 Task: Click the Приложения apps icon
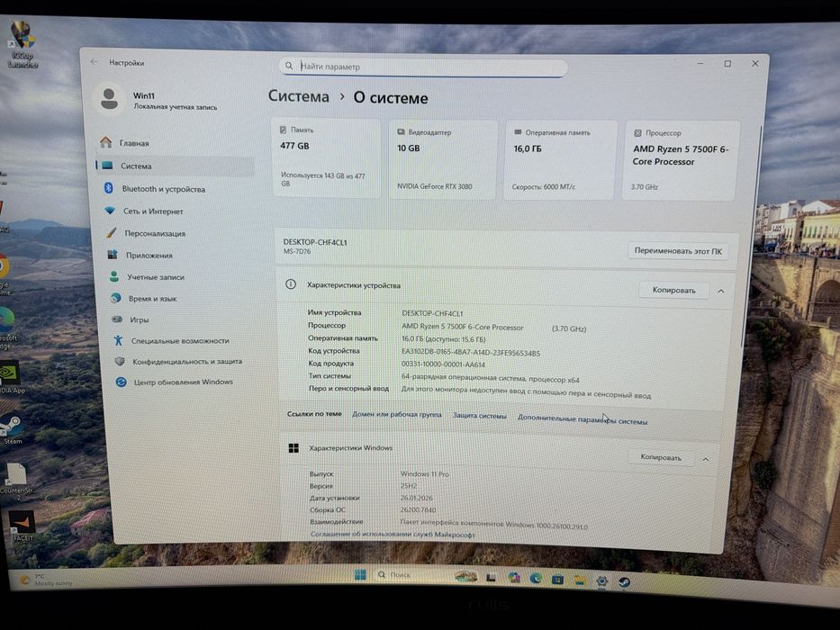coord(113,255)
